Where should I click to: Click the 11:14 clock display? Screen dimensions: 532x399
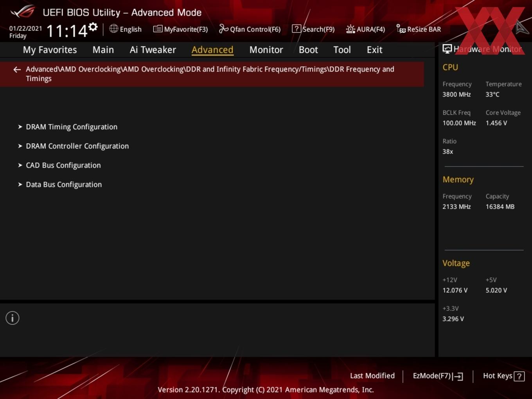67,31
